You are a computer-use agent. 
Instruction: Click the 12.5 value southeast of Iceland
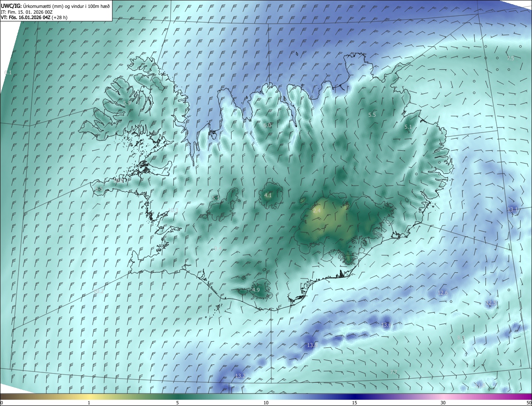click(491, 303)
